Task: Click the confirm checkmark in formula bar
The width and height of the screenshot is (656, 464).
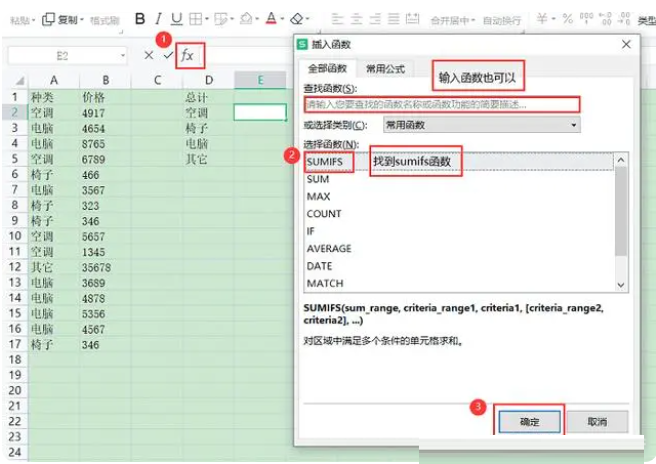Action: point(167,56)
